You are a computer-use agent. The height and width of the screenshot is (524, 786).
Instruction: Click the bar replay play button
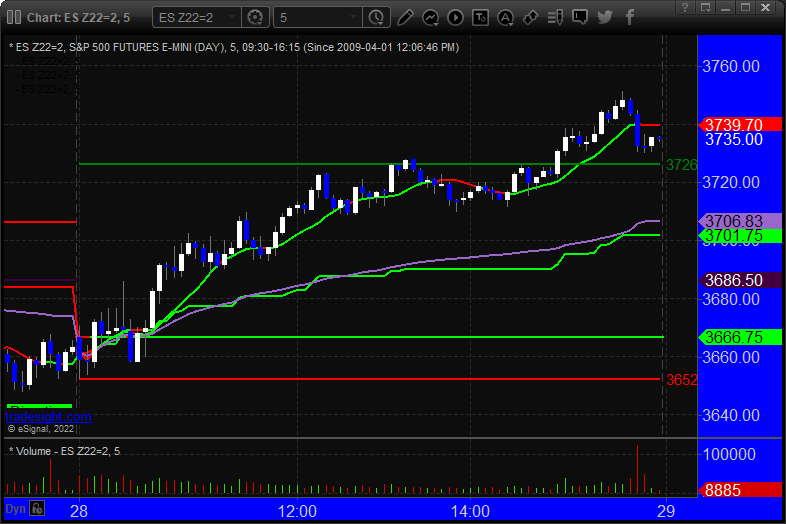coord(455,18)
